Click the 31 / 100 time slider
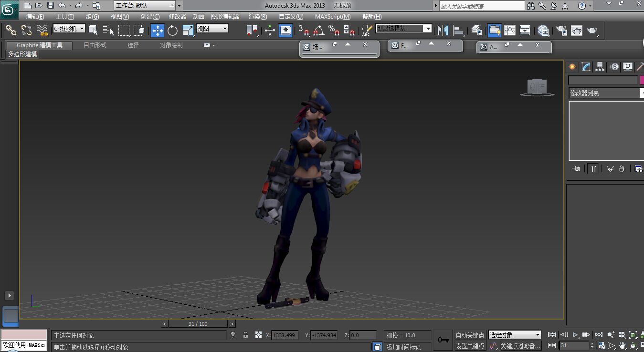 pyautogui.click(x=198, y=324)
